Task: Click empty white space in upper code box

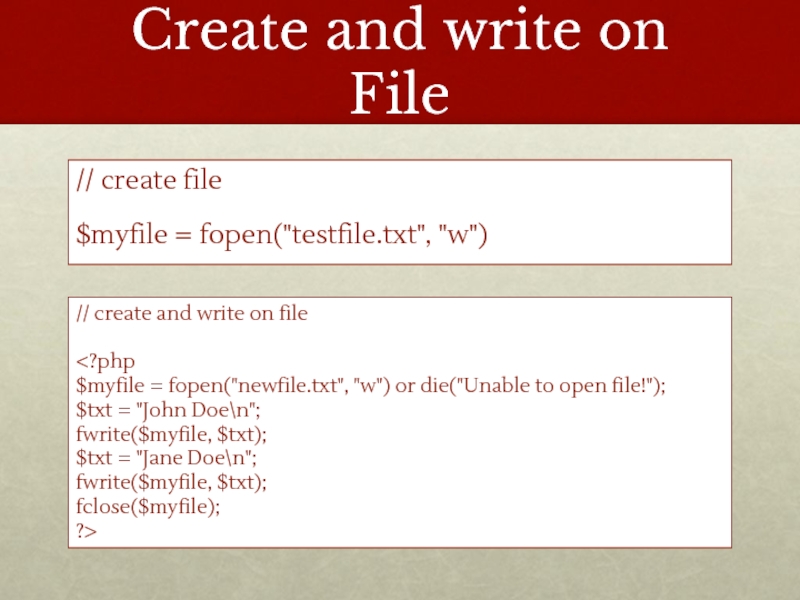Action: (x=620, y=200)
